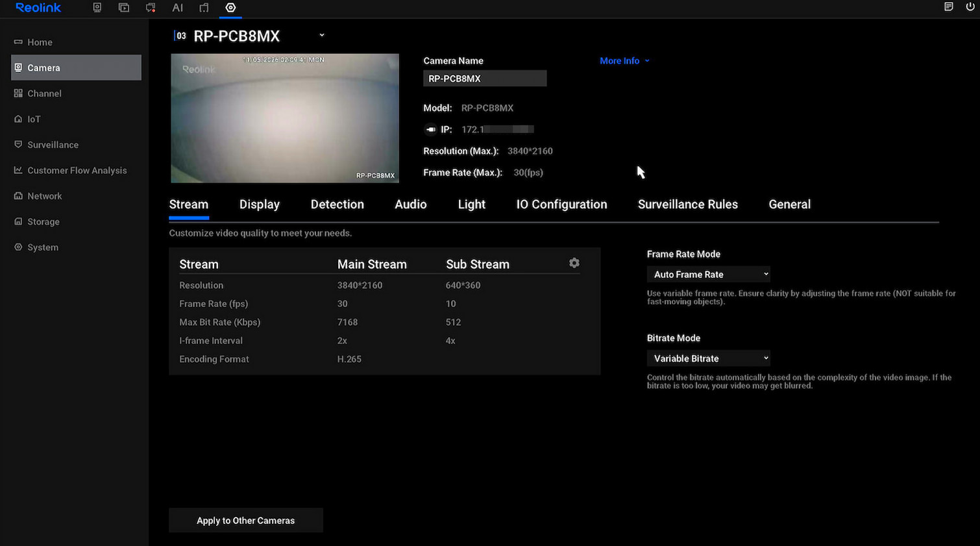Image resolution: width=980 pixels, height=546 pixels.
Task: Click Apply to Other Cameras button
Action: coord(246,521)
